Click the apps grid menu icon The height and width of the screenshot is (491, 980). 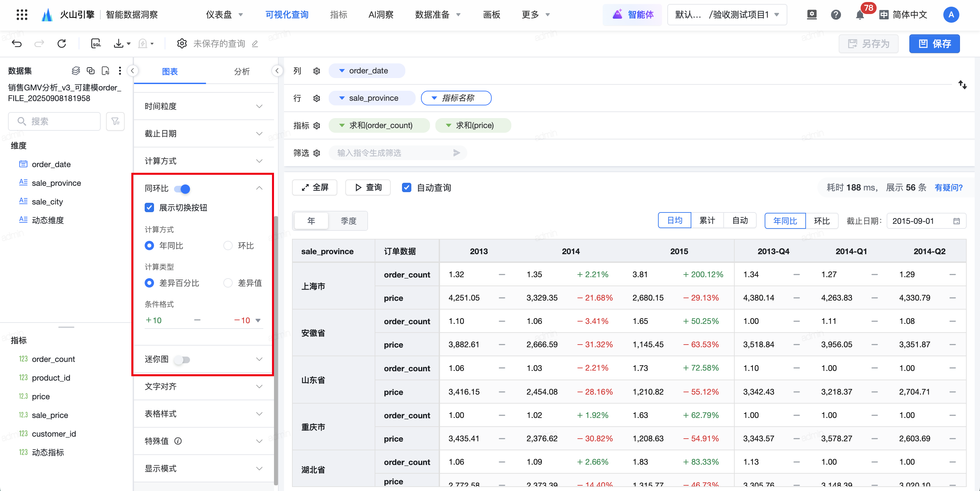22,15
